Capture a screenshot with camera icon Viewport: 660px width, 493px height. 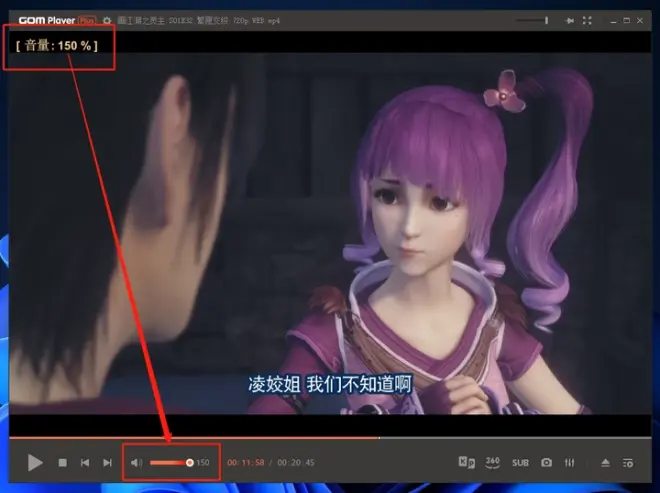click(546, 463)
